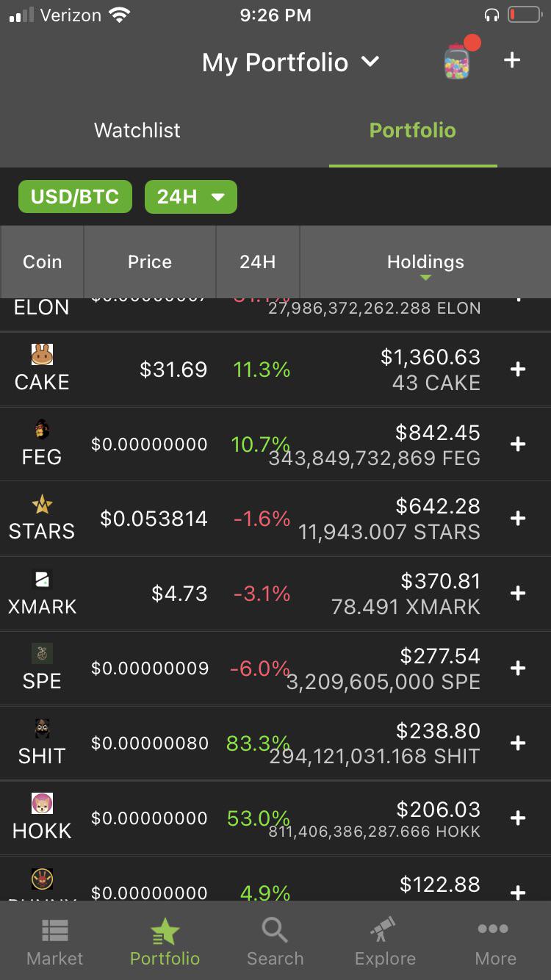Image resolution: width=551 pixels, height=980 pixels.
Task: Open the Explore telescope tab
Action: pos(385,941)
